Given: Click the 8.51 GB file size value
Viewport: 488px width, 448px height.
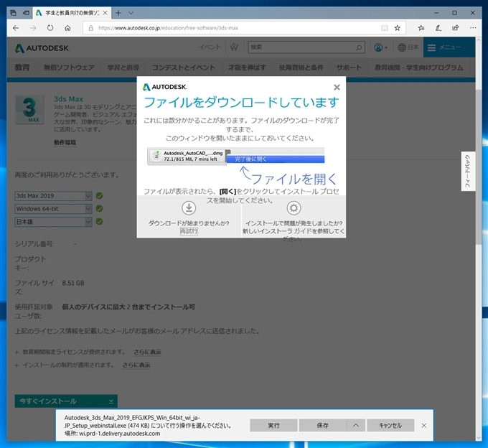Looking at the screenshot, I should 73,283.
